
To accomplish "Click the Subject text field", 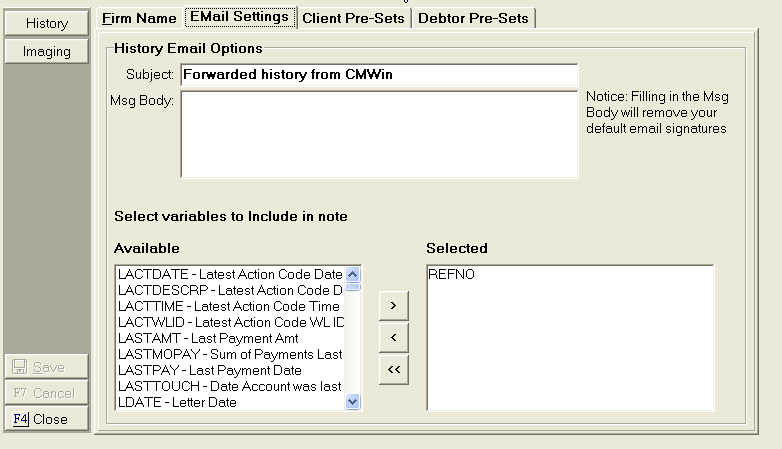I will coord(378,74).
